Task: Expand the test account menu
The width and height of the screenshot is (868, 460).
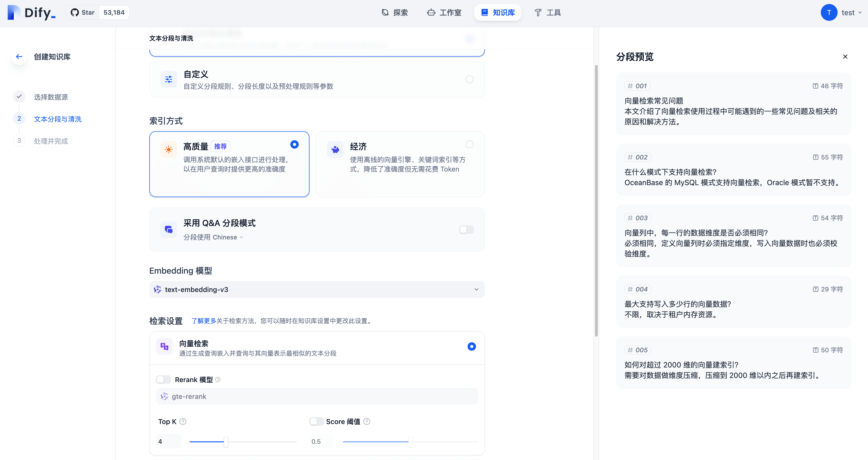Action: (x=852, y=12)
